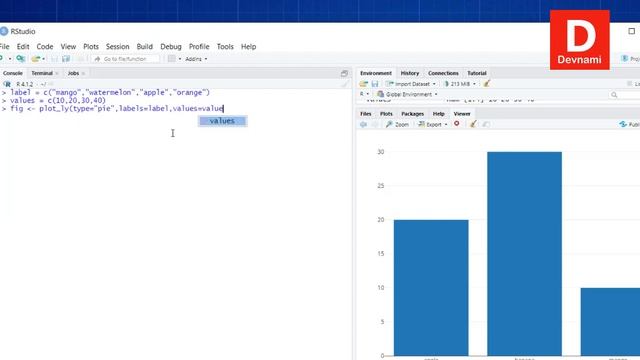Open the Build menu

(144, 47)
